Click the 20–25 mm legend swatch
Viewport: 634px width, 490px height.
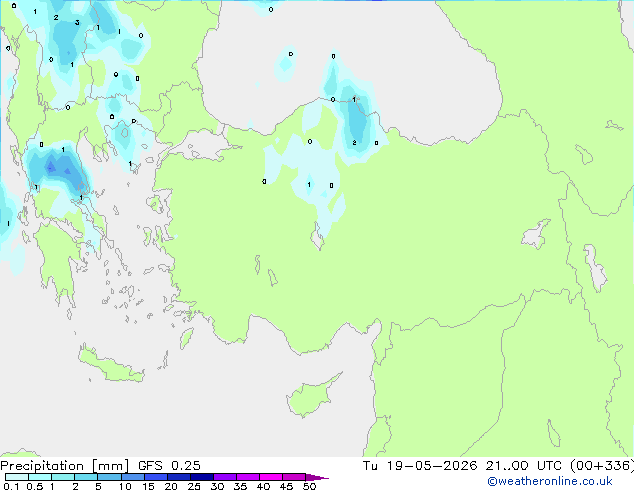pos(178,477)
